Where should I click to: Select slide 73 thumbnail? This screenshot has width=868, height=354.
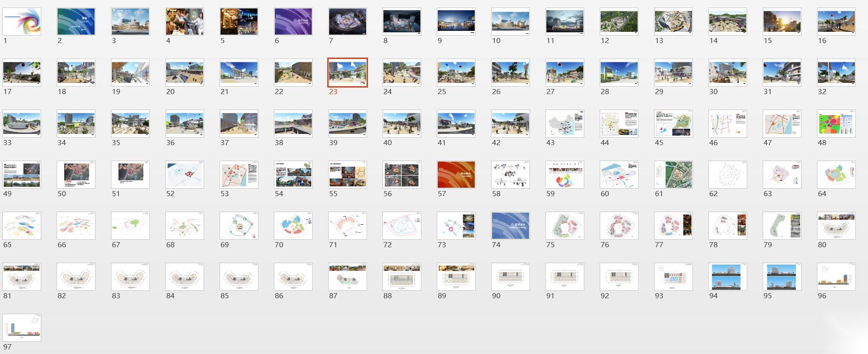456,226
